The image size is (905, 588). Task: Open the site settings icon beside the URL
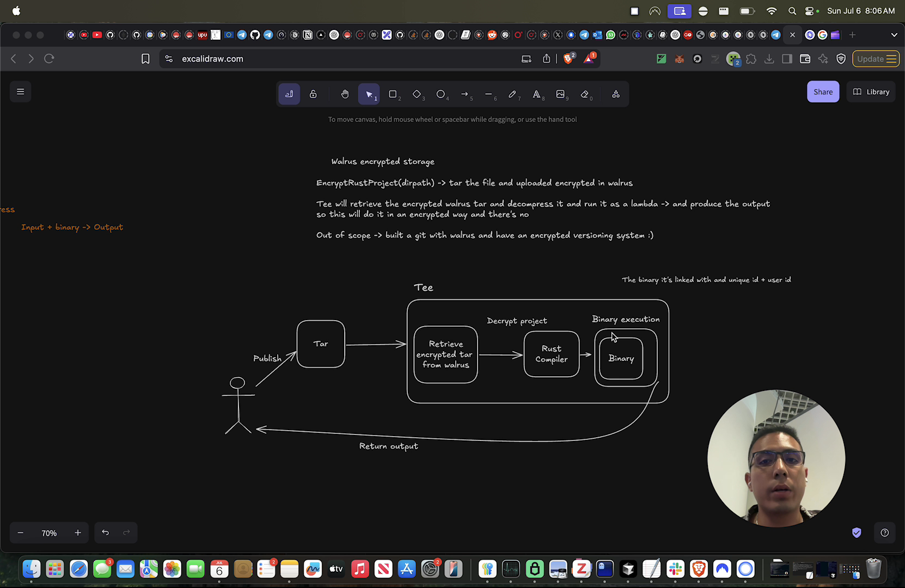(169, 59)
